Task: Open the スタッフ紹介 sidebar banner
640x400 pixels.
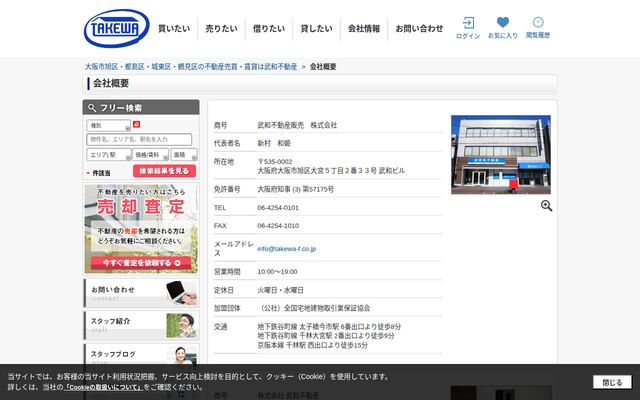Action: 141,325
